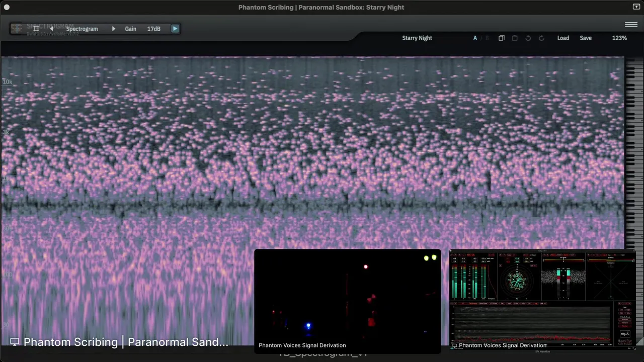Open the 123% zoom scale dropdown
The image size is (644, 362).
tap(619, 38)
